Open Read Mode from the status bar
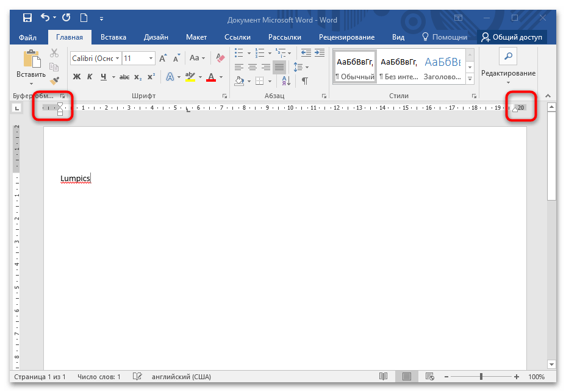 pos(383,377)
